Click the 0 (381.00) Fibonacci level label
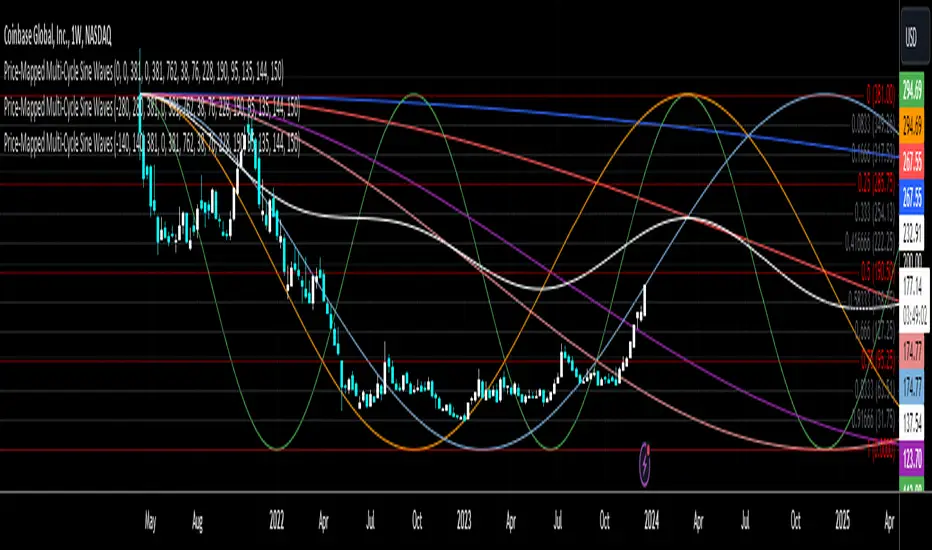The height and width of the screenshot is (550, 932). pos(880,95)
